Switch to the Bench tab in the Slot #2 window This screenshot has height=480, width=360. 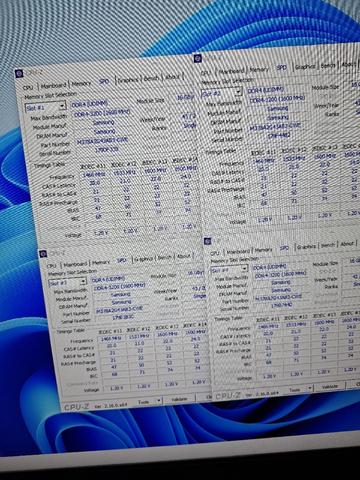(328, 65)
